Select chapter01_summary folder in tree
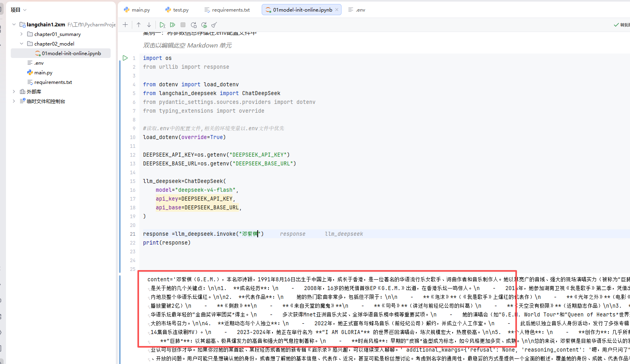The width and height of the screenshot is (630, 364). [x=57, y=34]
